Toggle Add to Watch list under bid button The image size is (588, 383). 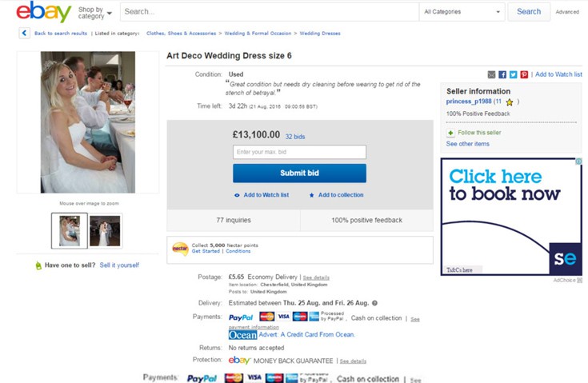[x=262, y=195]
